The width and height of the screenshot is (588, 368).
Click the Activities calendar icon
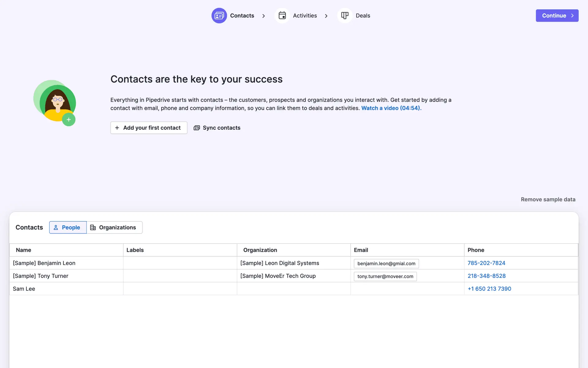(282, 16)
